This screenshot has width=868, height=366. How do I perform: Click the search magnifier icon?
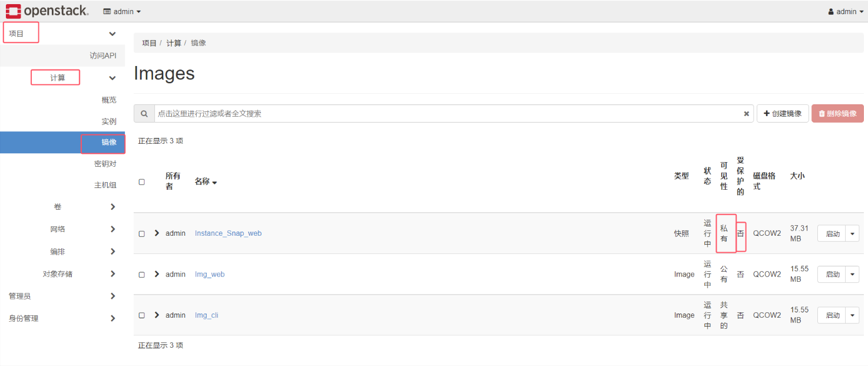pos(144,114)
